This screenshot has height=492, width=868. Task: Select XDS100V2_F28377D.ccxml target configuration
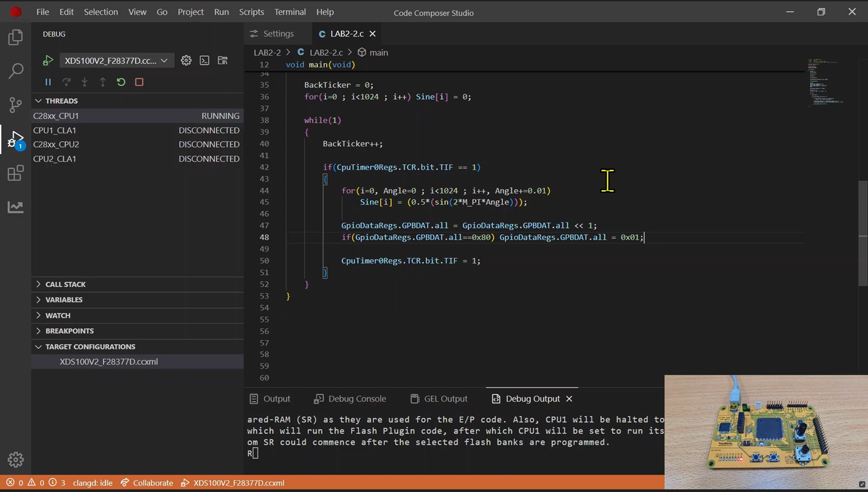[x=108, y=362]
